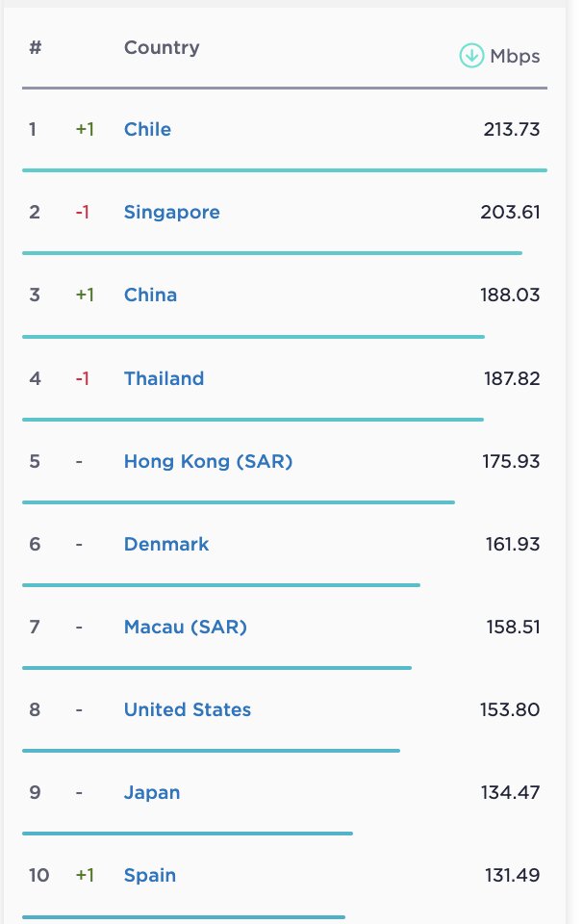Select the United States link
Screen dimensions: 583x924
tap(187, 709)
